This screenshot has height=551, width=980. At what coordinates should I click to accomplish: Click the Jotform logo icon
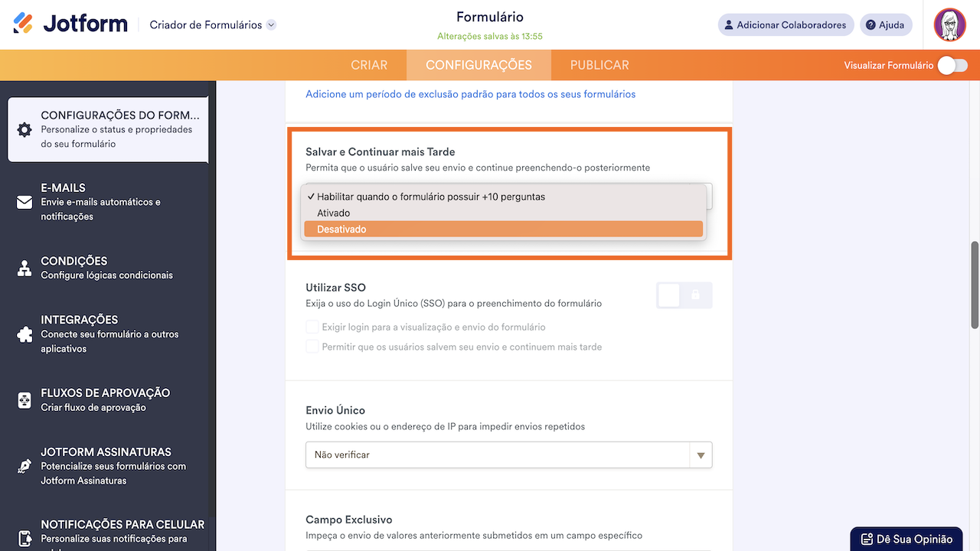[x=23, y=24]
